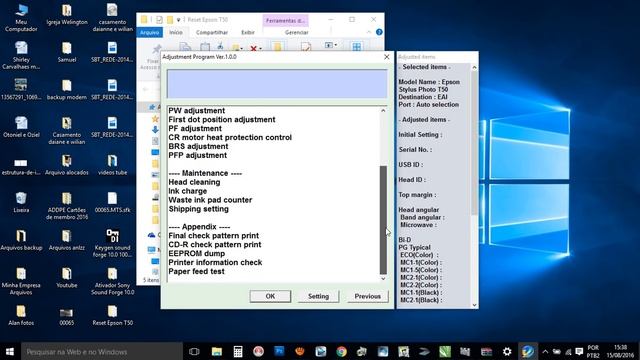
Task: Open Igreja Welington folder on desktop
Action: coord(67,14)
